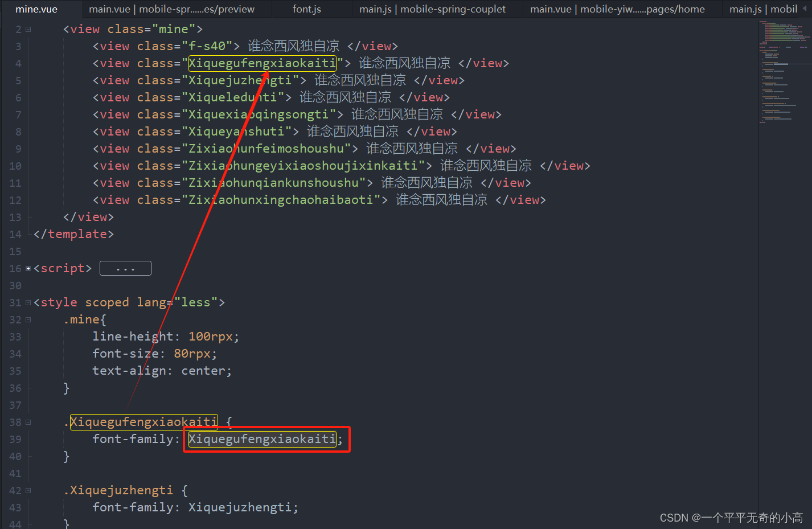Open the main.vue mobile-spr preview tab
The height and width of the screenshot is (529, 812).
click(172, 9)
